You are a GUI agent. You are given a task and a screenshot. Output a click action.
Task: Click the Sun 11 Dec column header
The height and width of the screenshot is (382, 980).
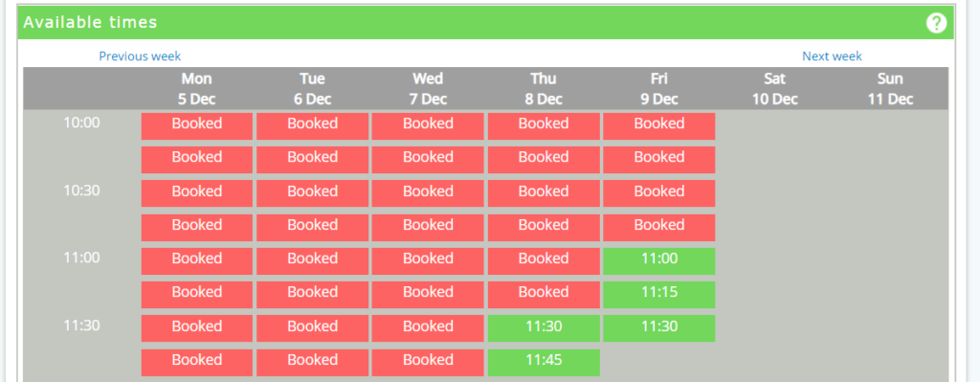pos(891,89)
